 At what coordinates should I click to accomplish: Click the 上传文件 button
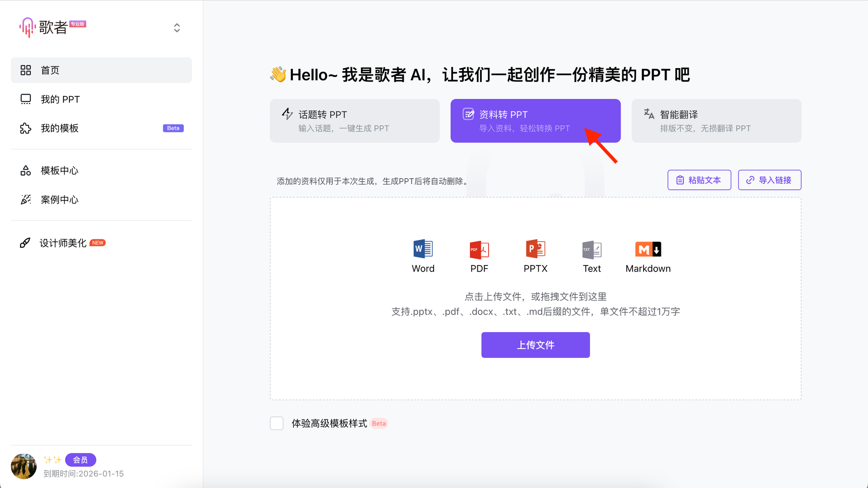(536, 345)
